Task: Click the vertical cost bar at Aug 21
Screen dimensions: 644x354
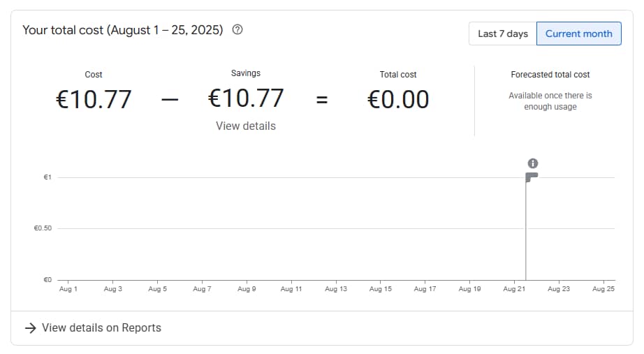Action: pos(526,230)
